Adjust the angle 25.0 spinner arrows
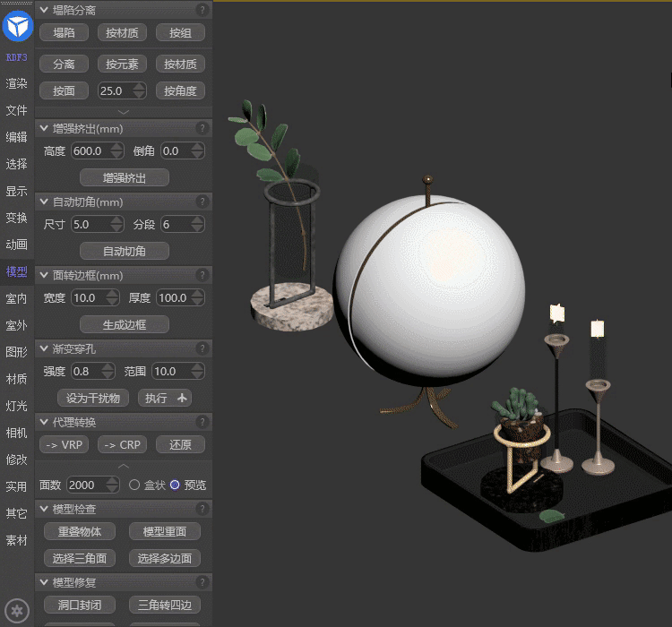The width and height of the screenshot is (672, 627). point(139,90)
